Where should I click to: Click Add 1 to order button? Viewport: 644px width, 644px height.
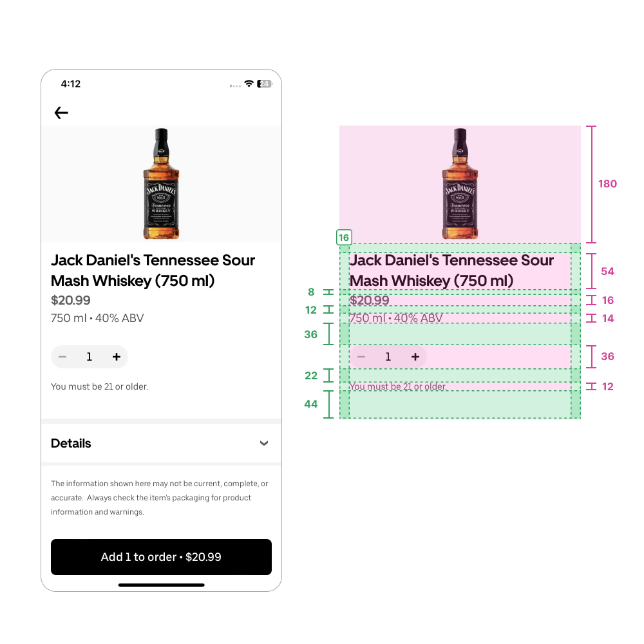162,557
